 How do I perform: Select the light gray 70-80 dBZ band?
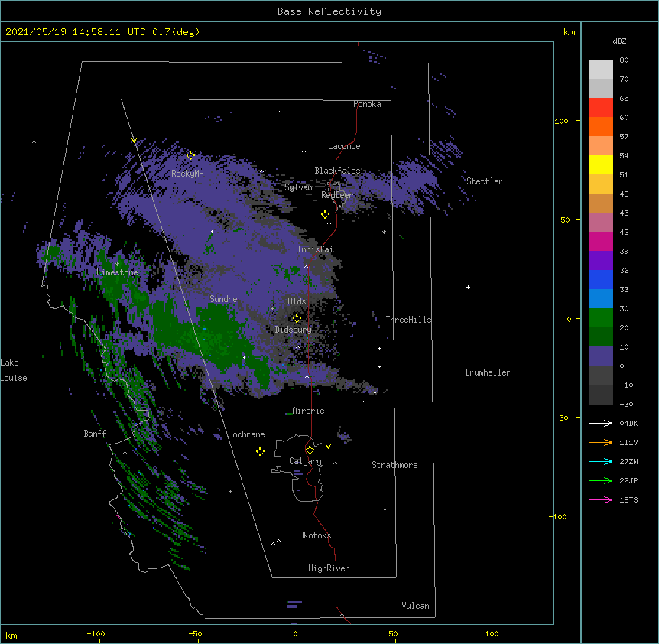click(x=601, y=70)
